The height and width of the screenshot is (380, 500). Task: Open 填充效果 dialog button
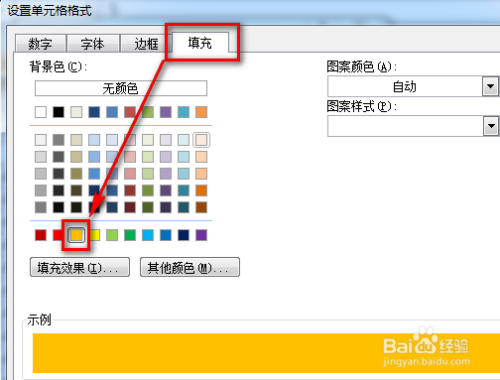(x=80, y=267)
